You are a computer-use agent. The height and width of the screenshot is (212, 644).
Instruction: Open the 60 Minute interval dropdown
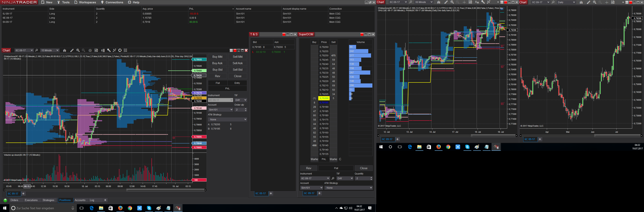(x=424, y=2)
